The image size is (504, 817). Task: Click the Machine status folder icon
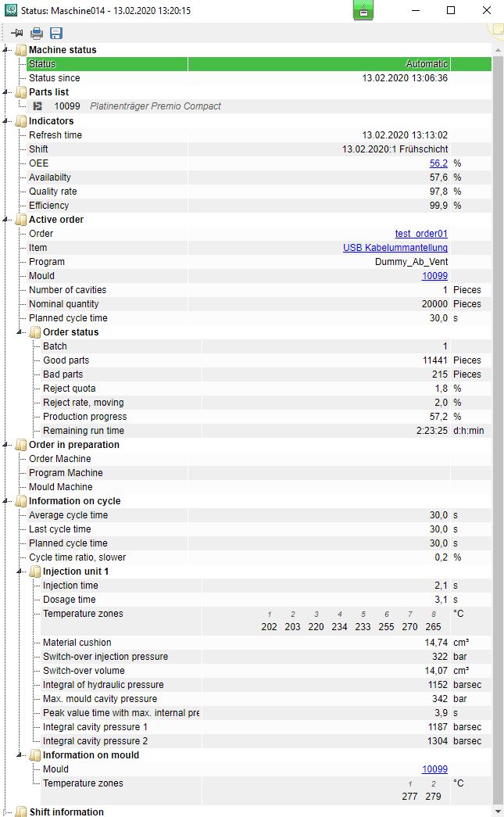pyautogui.click(x=21, y=50)
